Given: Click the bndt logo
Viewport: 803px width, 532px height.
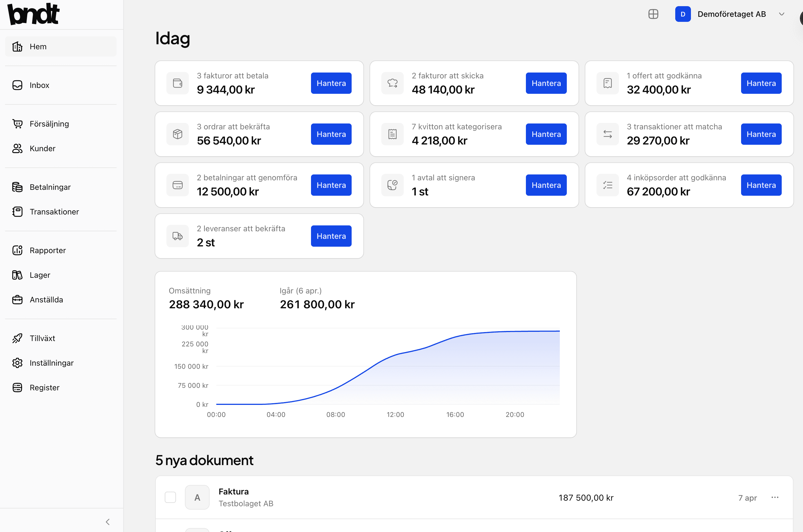Looking at the screenshot, I should (33, 14).
